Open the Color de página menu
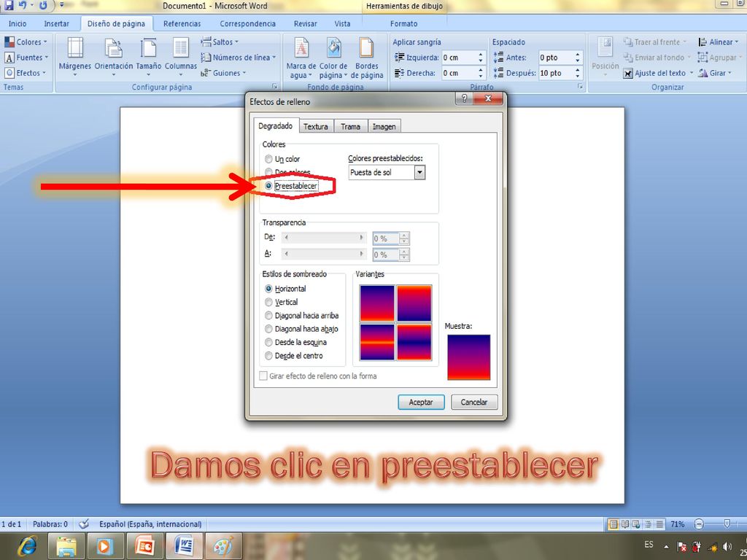 pyautogui.click(x=333, y=58)
